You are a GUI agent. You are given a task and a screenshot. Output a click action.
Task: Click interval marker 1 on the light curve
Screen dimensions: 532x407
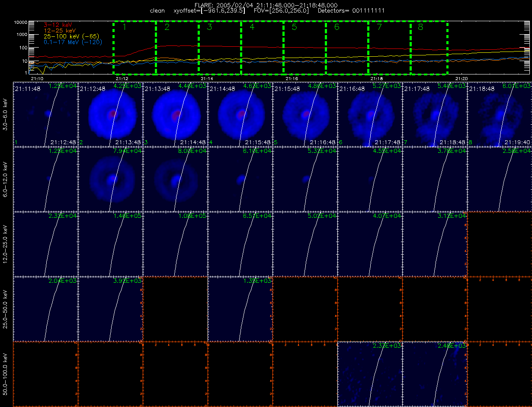click(124, 27)
